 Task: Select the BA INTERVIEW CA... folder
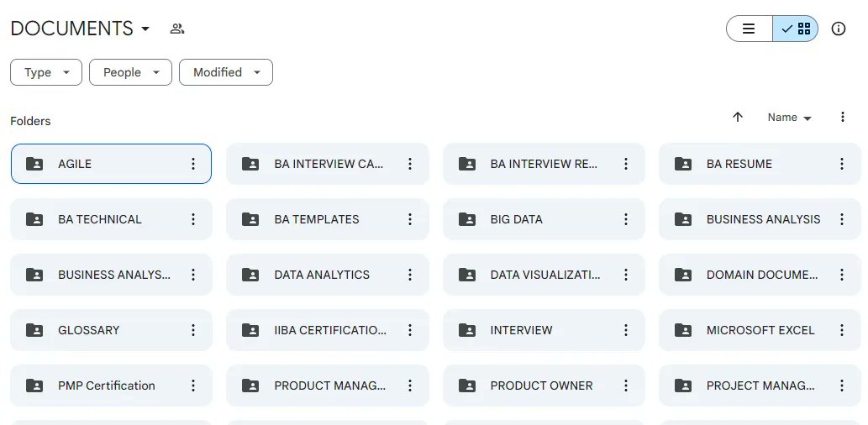tap(328, 164)
